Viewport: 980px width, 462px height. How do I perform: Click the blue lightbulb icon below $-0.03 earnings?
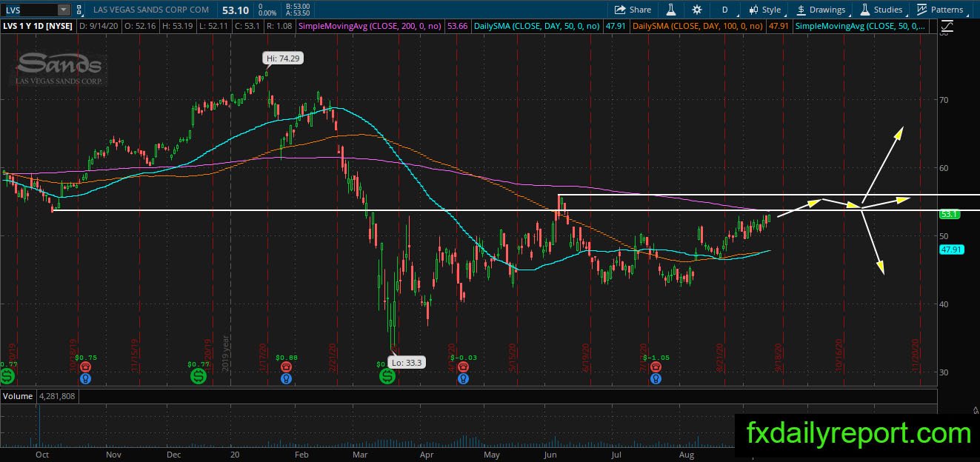click(463, 378)
